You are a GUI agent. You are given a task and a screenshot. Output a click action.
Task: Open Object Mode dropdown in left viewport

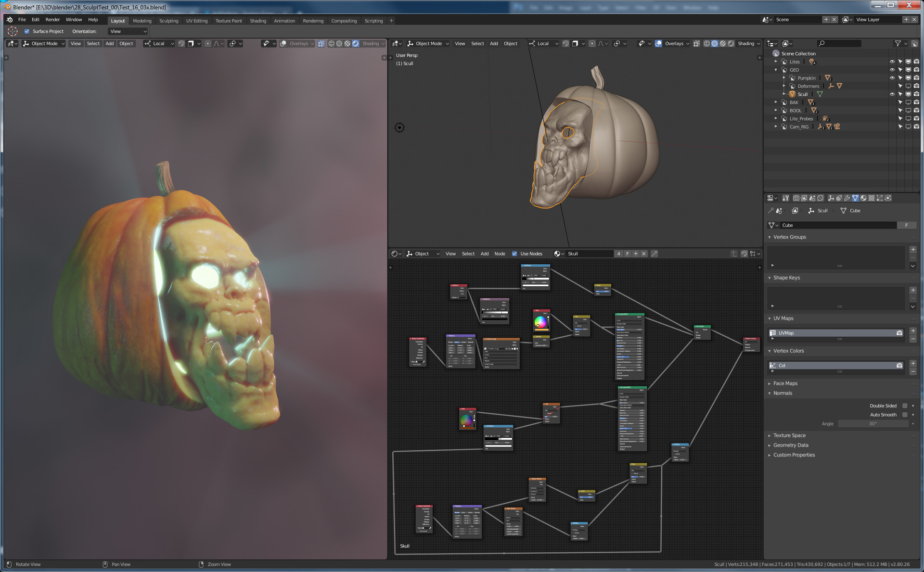click(44, 43)
